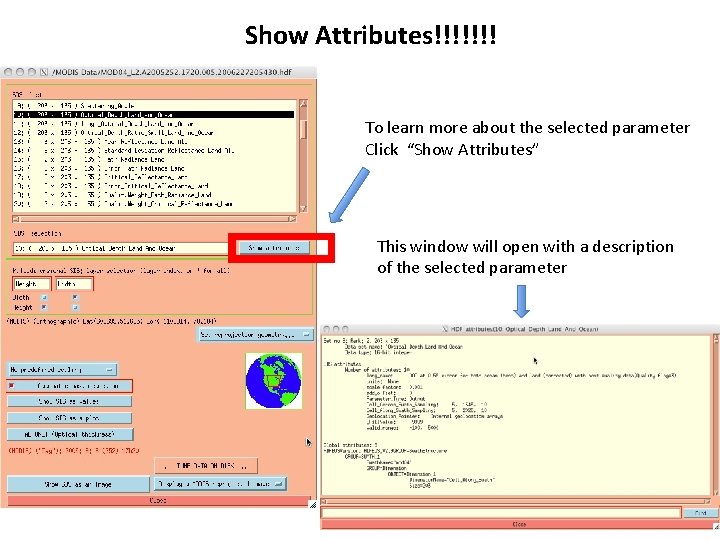Click SDS list scrollbar down arrow
Screen dimensions: 720x540
click(303, 208)
